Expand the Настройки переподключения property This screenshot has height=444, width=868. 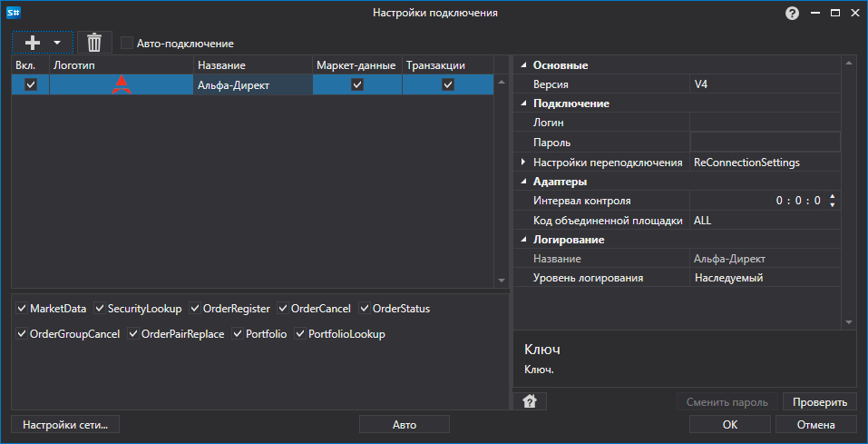pyautogui.click(x=523, y=163)
